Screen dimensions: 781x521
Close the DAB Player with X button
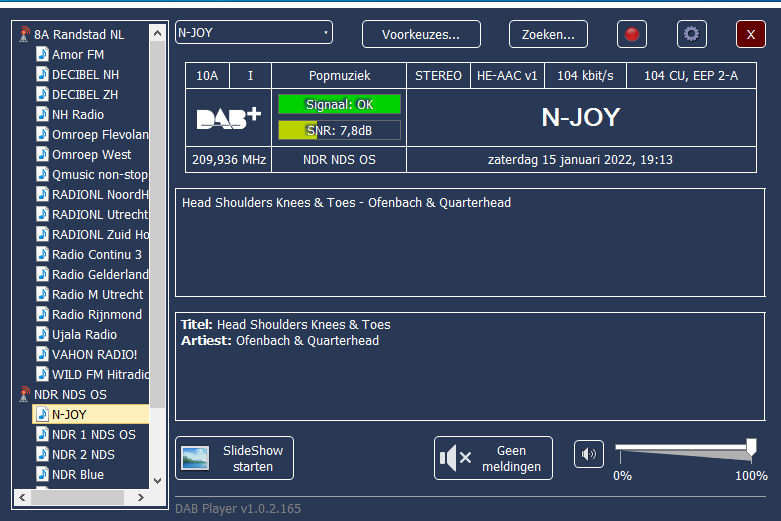click(x=751, y=34)
